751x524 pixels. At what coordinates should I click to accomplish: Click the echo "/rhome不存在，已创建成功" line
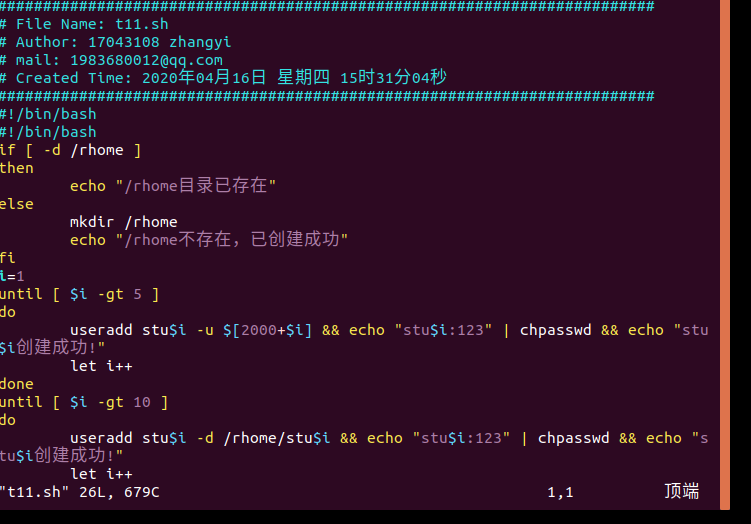click(x=208, y=240)
